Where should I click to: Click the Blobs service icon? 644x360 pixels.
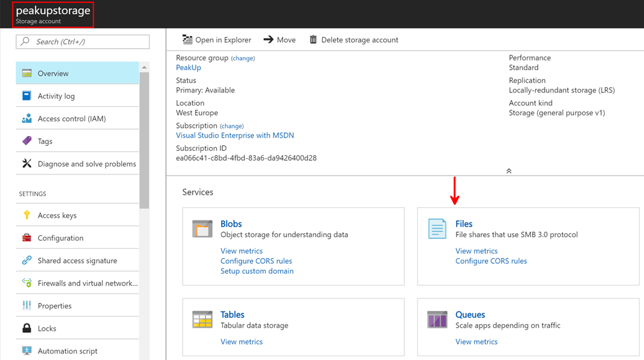[202, 229]
